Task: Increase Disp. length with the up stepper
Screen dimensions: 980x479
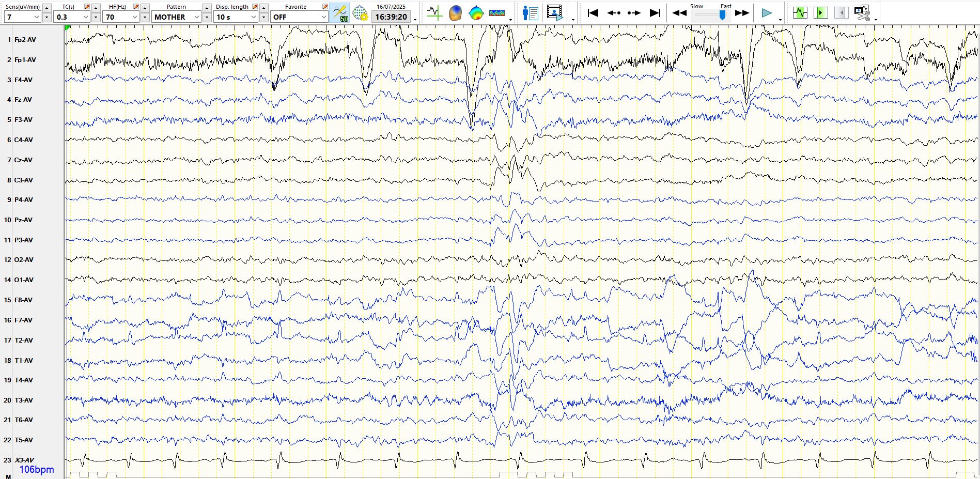Action: [264, 8]
